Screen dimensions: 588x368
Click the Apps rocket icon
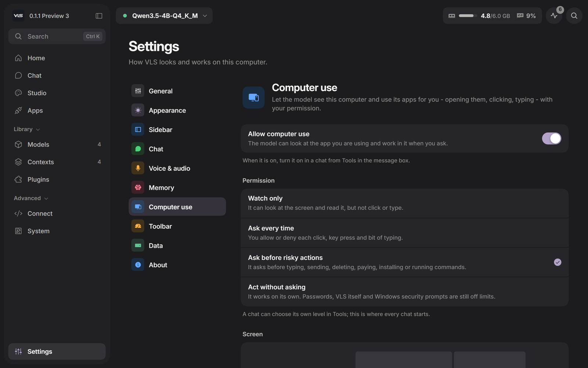point(18,110)
